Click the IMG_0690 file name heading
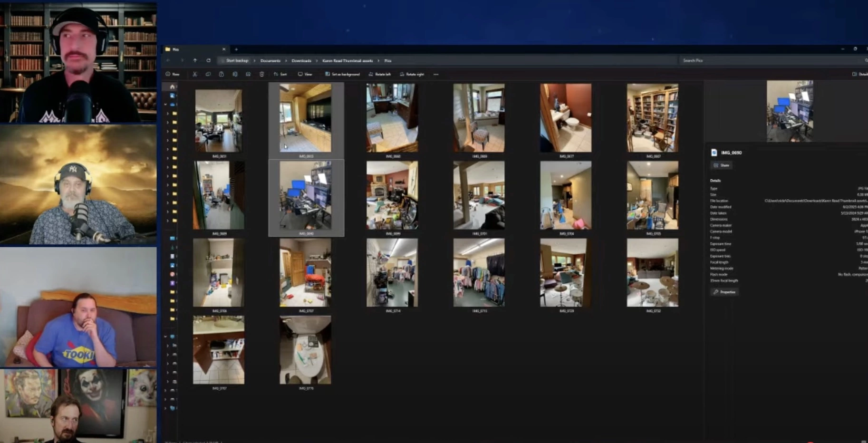The image size is (868, 443). coord(731,153)
